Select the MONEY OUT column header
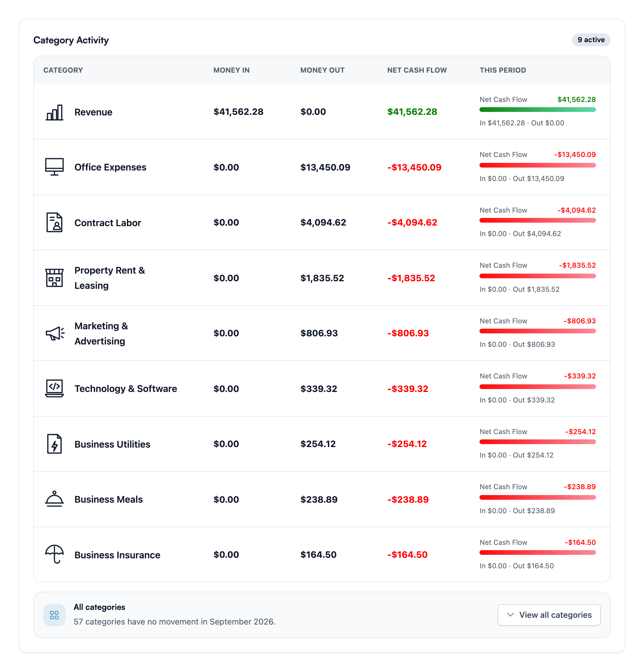 pos(322,70)
